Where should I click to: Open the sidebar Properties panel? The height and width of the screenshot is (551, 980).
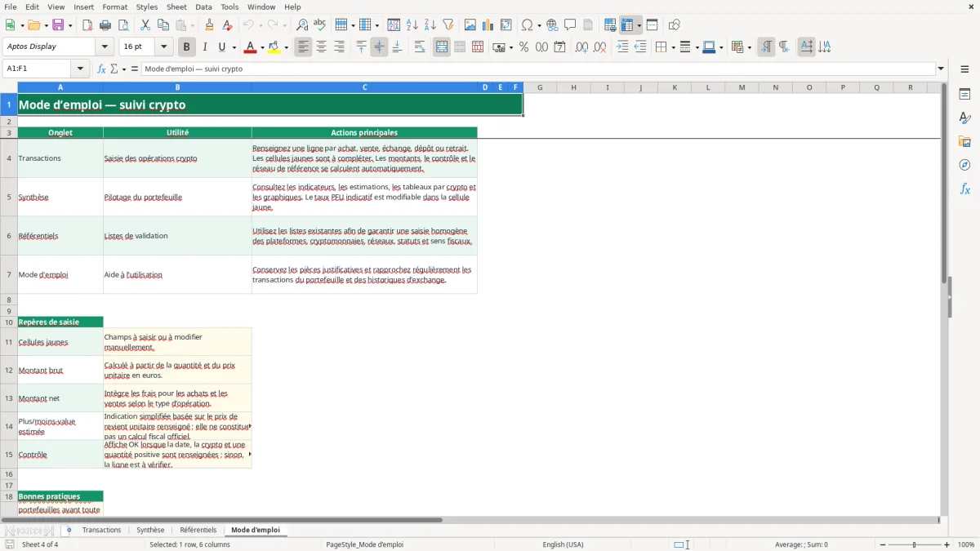click(964, 95)
